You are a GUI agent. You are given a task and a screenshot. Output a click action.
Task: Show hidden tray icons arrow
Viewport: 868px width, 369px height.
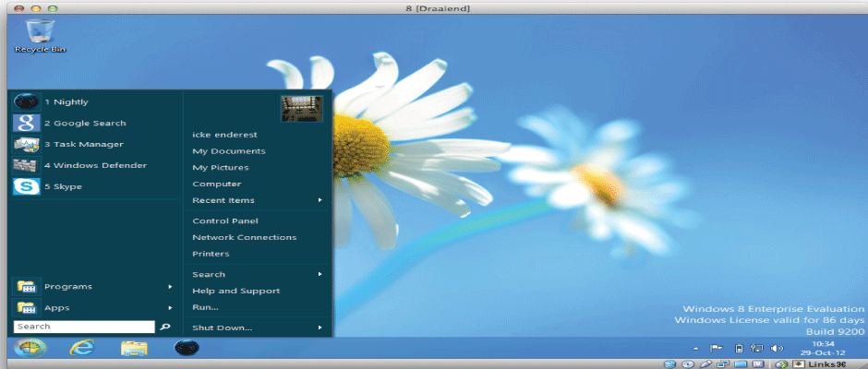696,349
